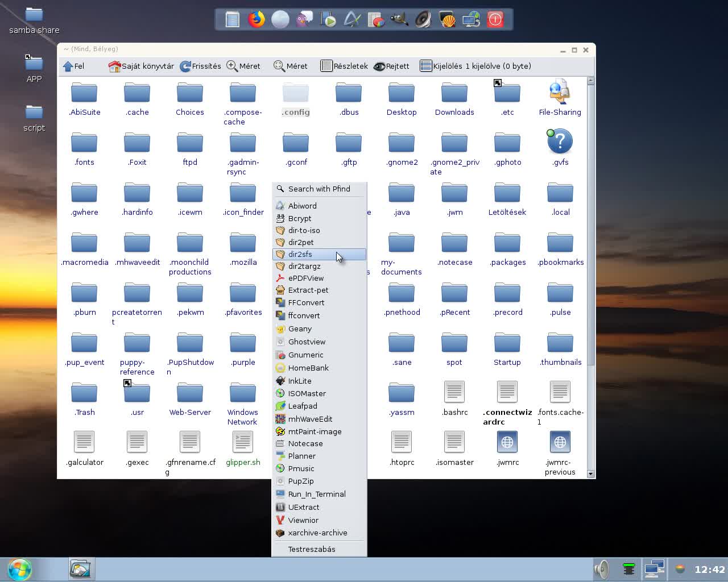Launch GIMP from the top dock
This screenshot has width=728, height=582.
400,19
